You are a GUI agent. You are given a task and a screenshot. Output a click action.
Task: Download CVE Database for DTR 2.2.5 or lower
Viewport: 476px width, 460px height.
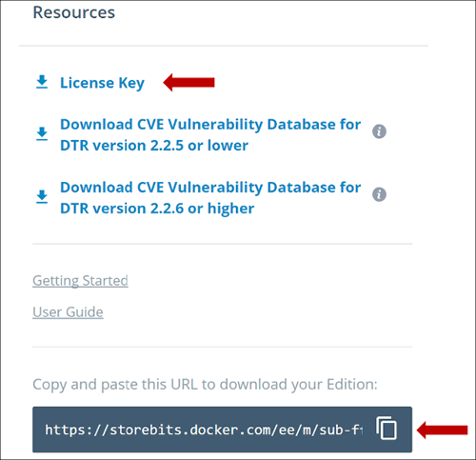point(210,134)
